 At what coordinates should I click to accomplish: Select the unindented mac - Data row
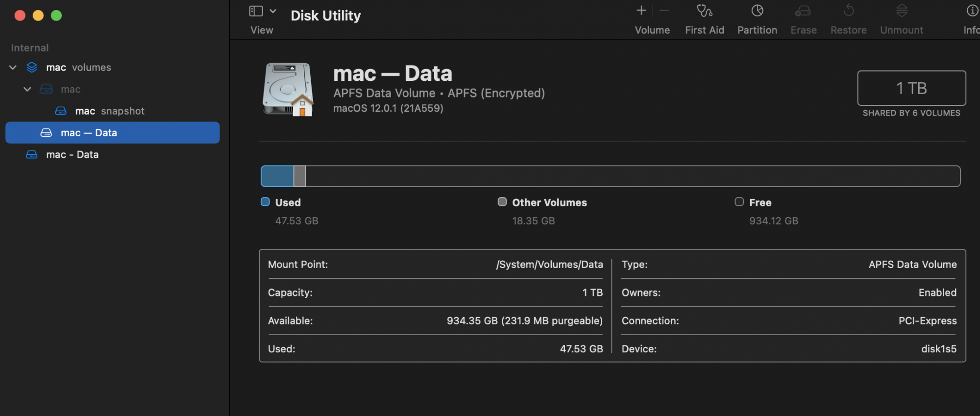pos(112,155)
